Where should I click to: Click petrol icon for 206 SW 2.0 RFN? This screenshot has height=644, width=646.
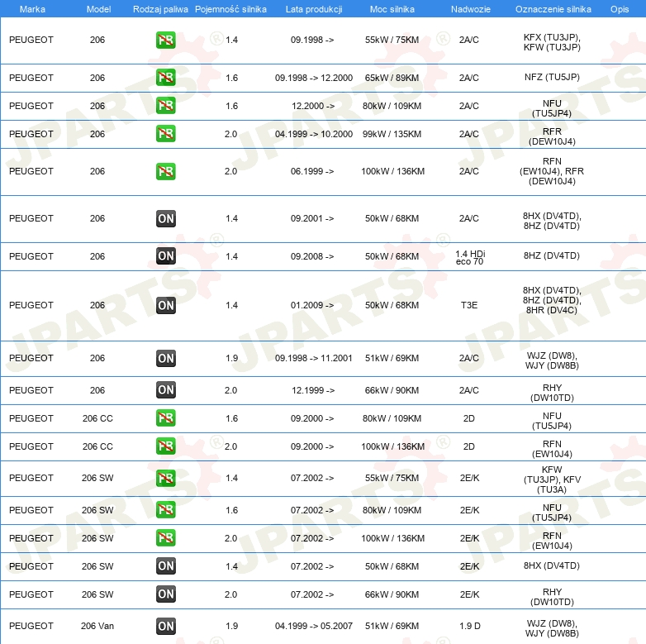[166, 538]
